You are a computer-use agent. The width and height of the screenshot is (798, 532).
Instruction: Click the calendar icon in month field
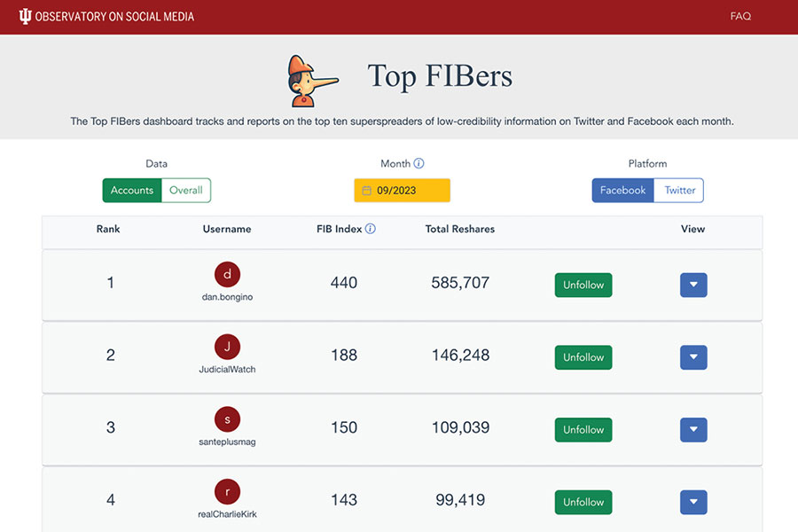[366, 191]
